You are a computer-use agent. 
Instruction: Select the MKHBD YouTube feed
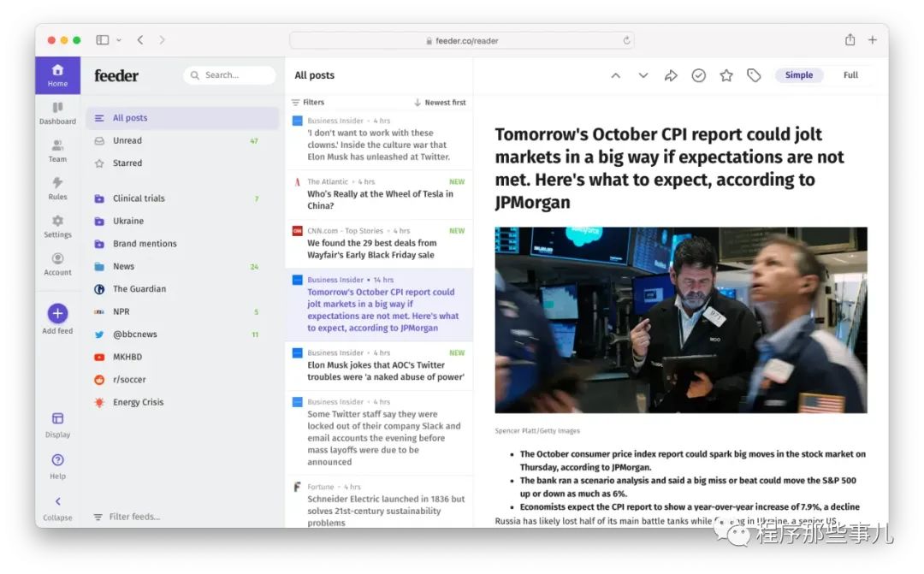pos(183,357)
